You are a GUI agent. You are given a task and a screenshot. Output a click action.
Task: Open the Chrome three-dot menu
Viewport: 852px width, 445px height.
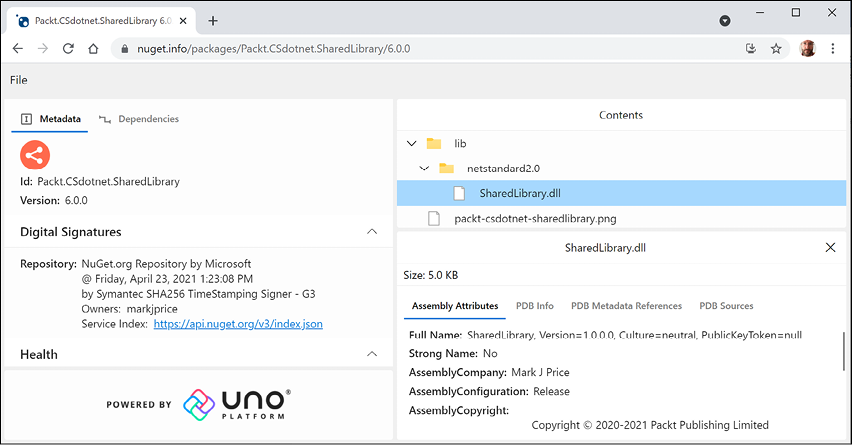click(833, 48)
